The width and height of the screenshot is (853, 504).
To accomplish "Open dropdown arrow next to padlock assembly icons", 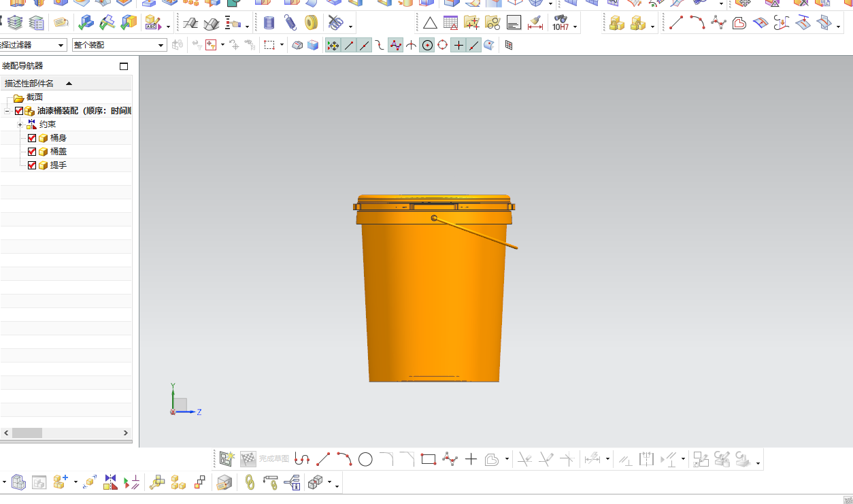I will point(653,27).
